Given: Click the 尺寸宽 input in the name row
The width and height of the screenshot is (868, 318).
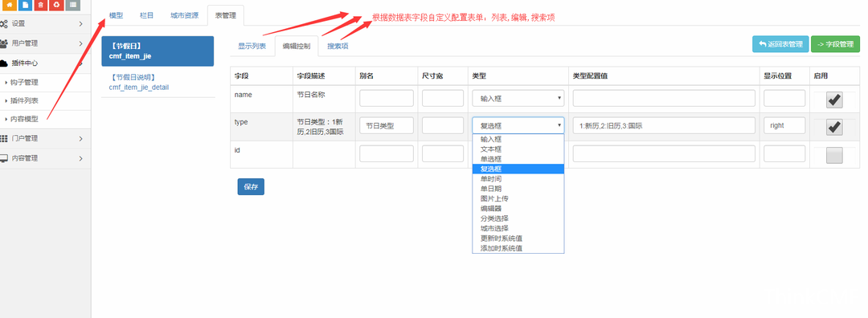Looking at the screenshot, I should coord(443,99).
